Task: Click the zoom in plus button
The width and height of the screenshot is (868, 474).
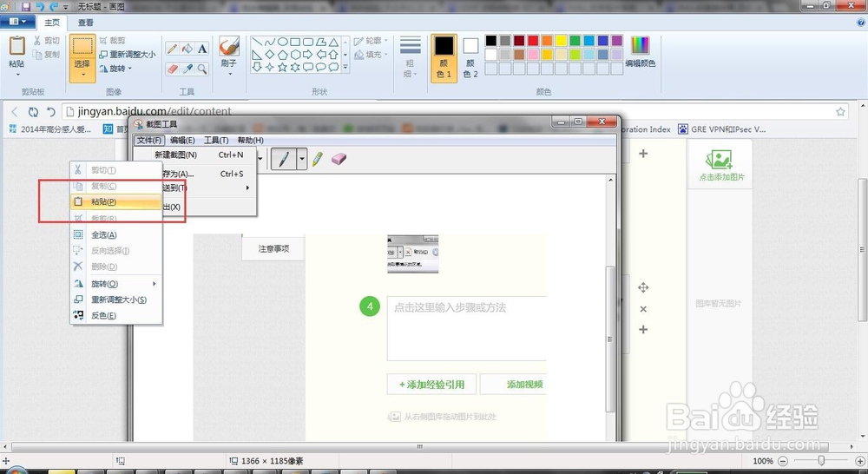Action: point(860,461)
